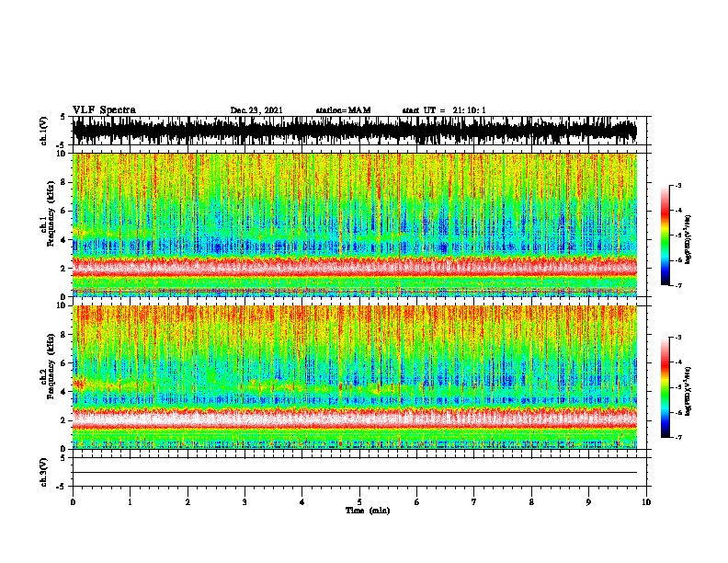Select the ch.1 voltage waveform panel
Image resolution: width=728 pixels, height=563 pixels.
(359, 131)
